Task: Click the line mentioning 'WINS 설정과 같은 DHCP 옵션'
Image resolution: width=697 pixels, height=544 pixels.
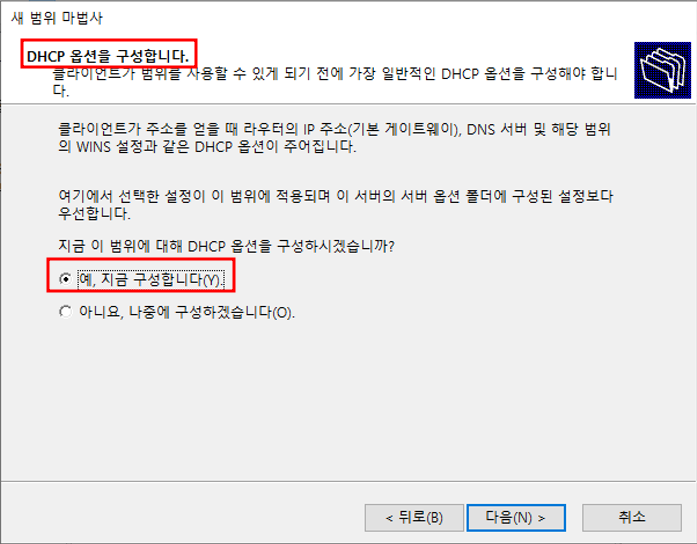Action: (x=207, y=146)
